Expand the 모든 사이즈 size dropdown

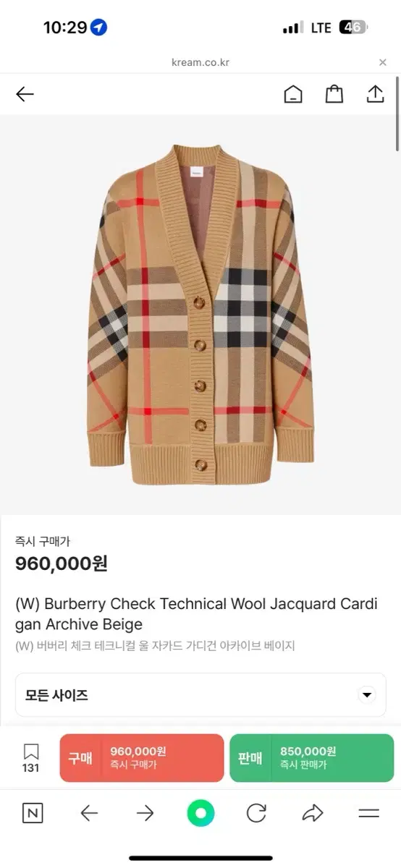tap(200, 695)
